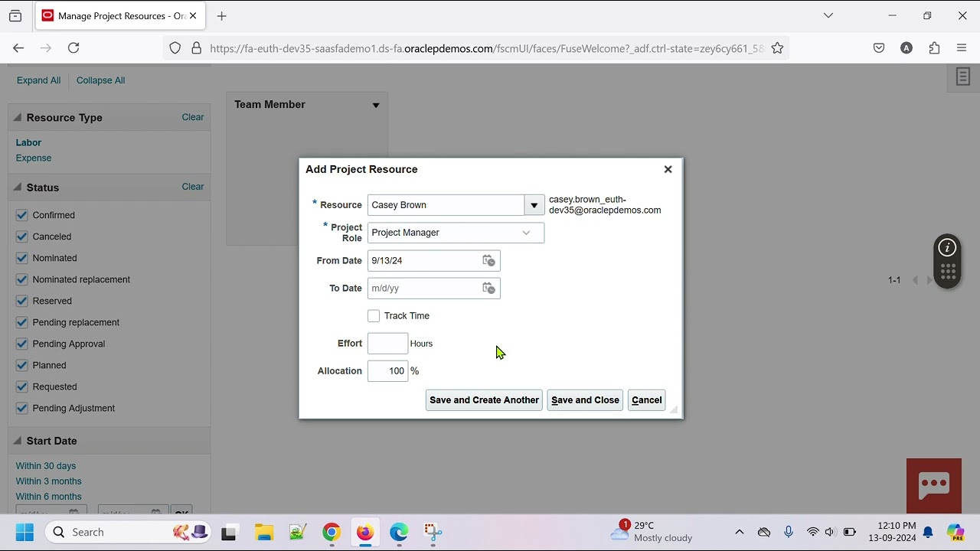This screenshot has width=980, height=551.
Task: Uncheck the Nominated status checkbox
Action: [21, 258]
